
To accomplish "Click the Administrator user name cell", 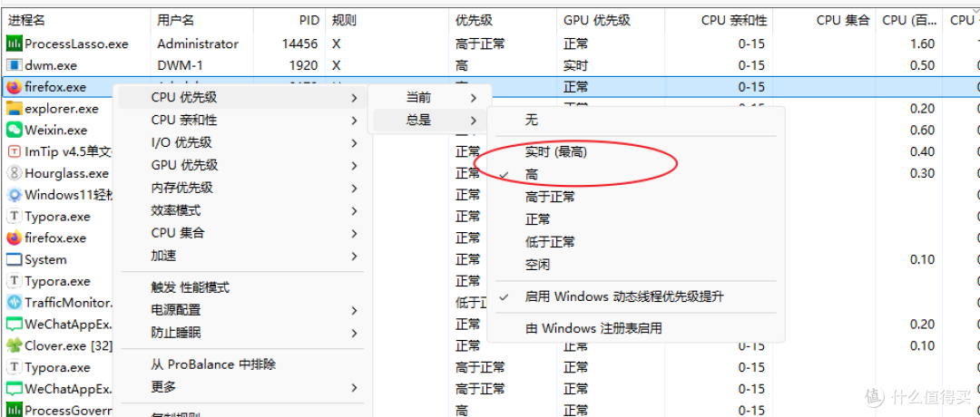I will point(198,44).
